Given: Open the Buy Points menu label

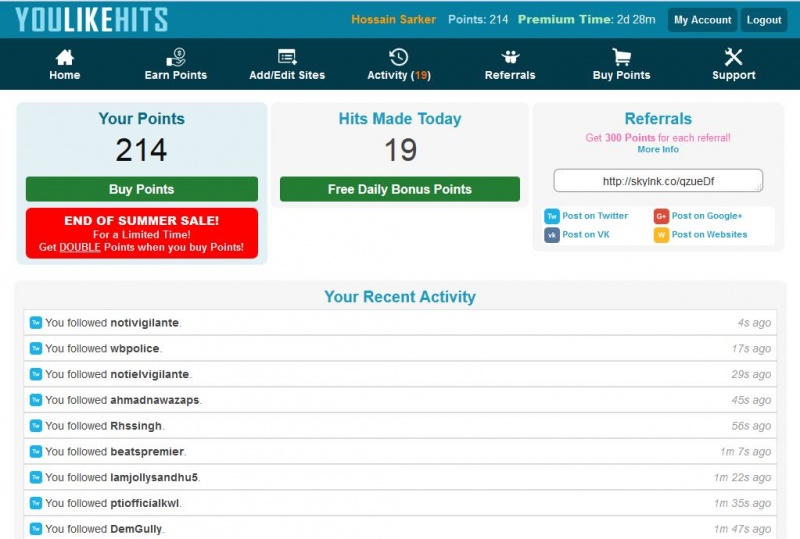Looking at the screenshot, I should (621, 75).
